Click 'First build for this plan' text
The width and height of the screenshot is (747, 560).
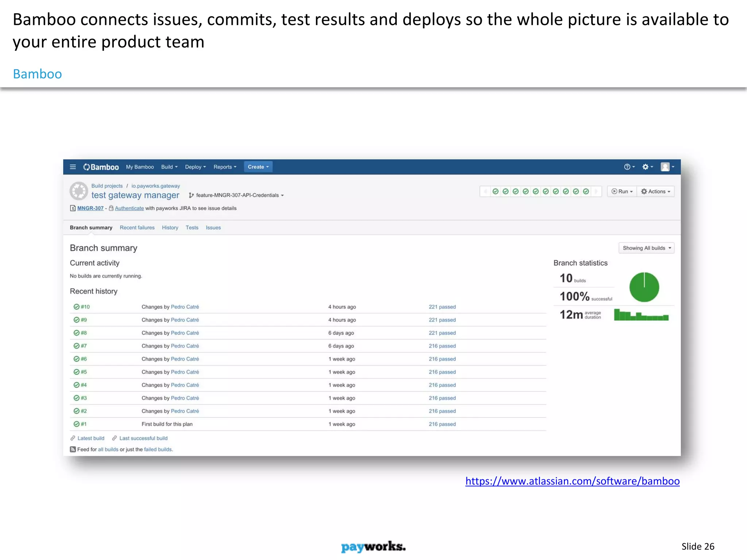pyautogui.click(x=167, y=424)
